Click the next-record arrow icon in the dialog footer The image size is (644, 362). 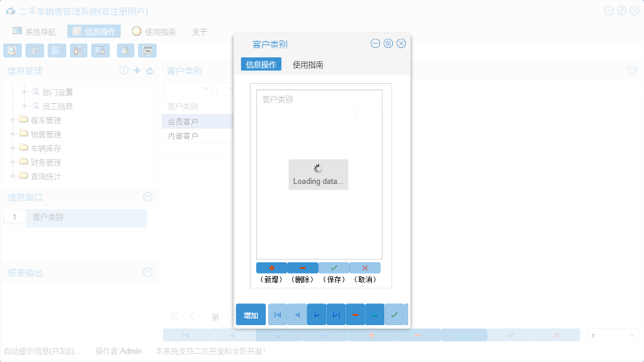pos(316,315)
